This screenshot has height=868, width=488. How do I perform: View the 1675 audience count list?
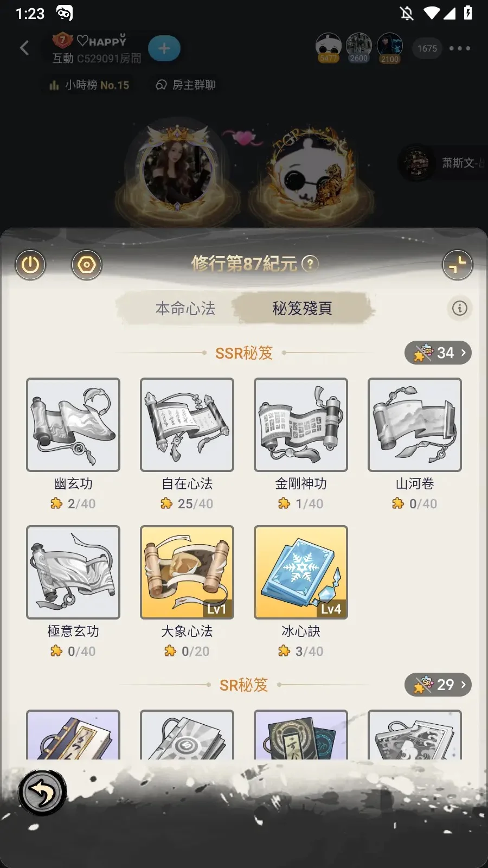(x=427, y=48)
